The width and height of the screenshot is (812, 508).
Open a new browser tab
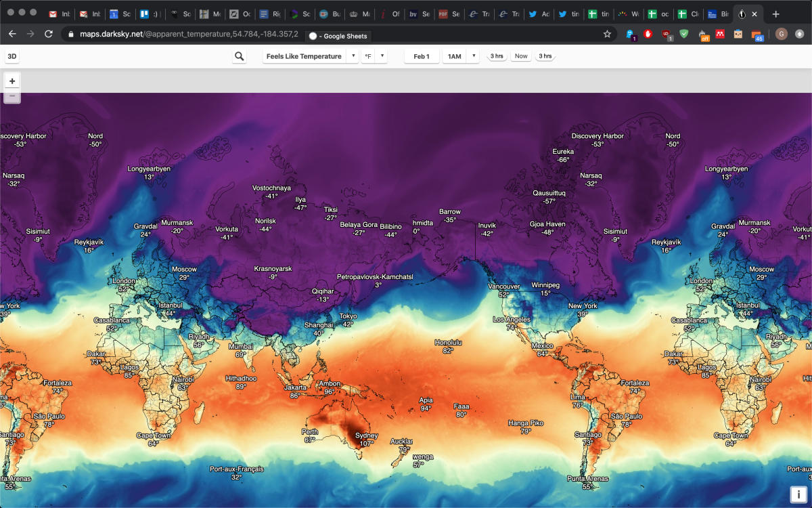[775, 14]
